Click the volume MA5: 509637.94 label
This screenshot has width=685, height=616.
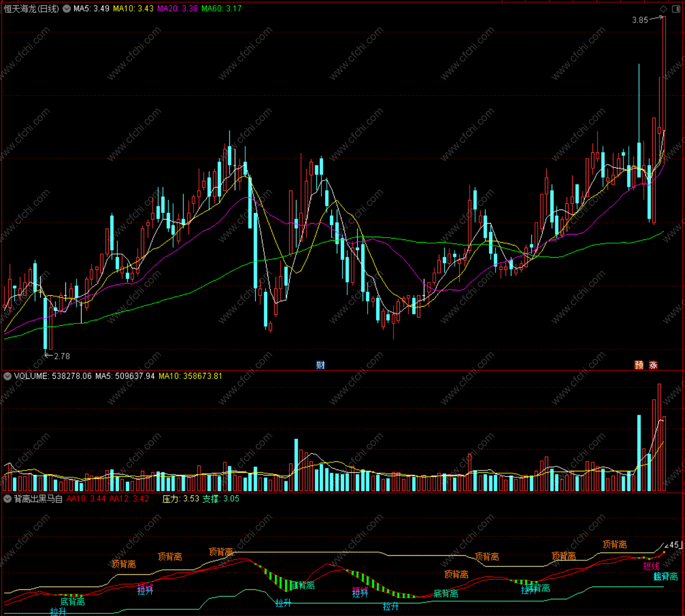pyautogui.click(x=125, y=376)
